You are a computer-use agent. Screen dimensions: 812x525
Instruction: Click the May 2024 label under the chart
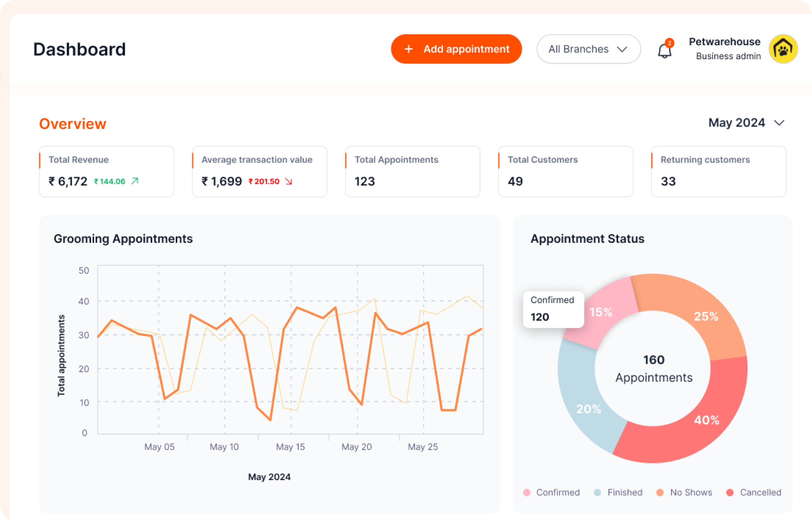[269, 477]
